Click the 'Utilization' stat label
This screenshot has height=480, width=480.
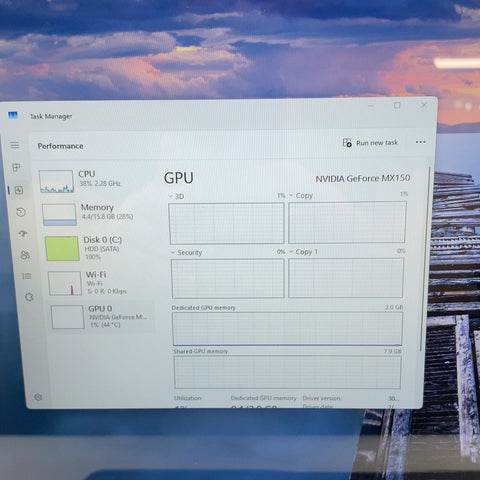tap(188, 398)
